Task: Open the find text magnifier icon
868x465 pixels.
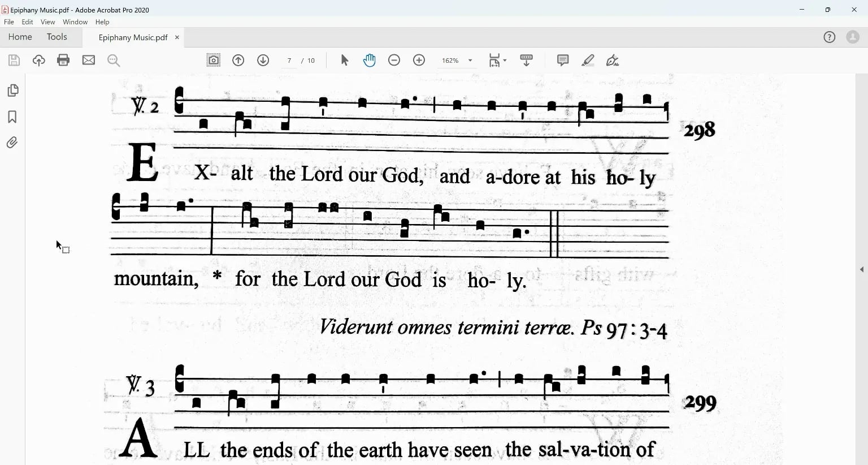Action: [114, 61]
